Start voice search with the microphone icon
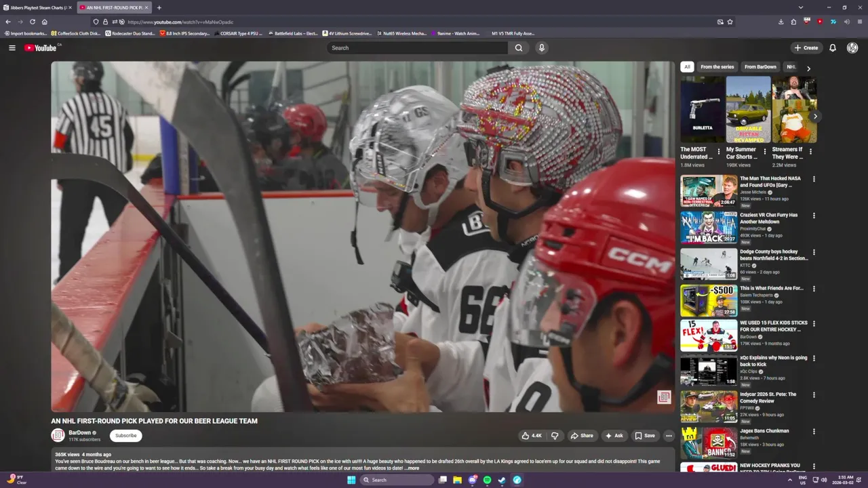The height and width of the screenshot is (488, 868). pyautogui.click(x=541, y=47)
